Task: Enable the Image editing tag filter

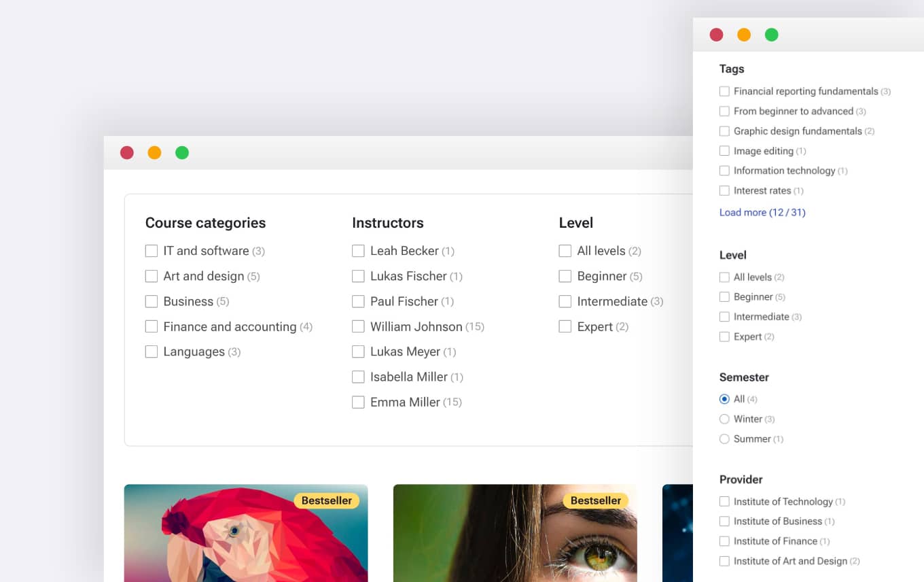Action: tap(724, 151)
